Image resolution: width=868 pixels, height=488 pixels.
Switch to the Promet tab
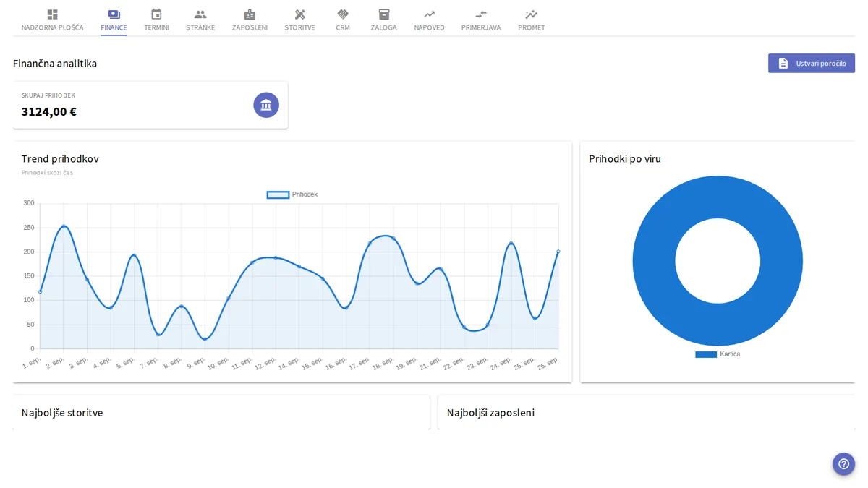532,20
